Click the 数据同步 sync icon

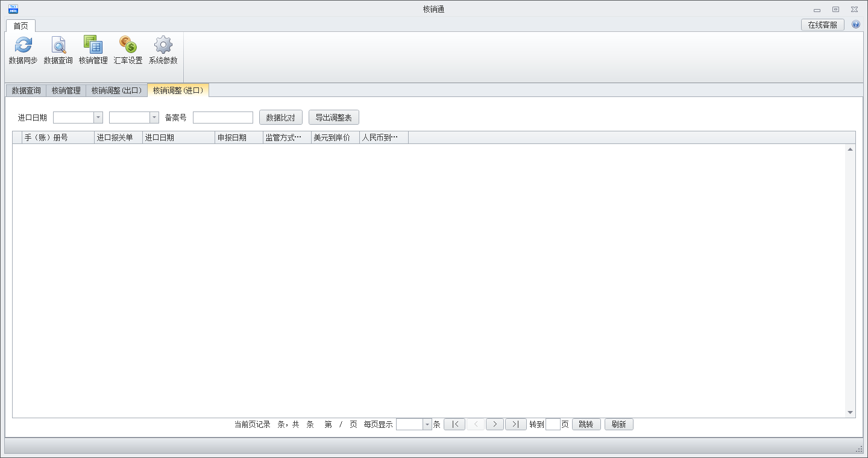tap(23, 45)
